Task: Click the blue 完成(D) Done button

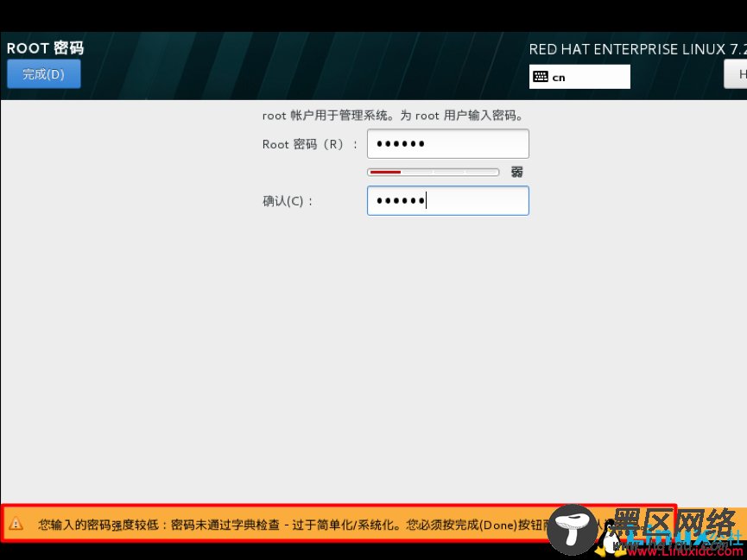Action: point(44,74)
